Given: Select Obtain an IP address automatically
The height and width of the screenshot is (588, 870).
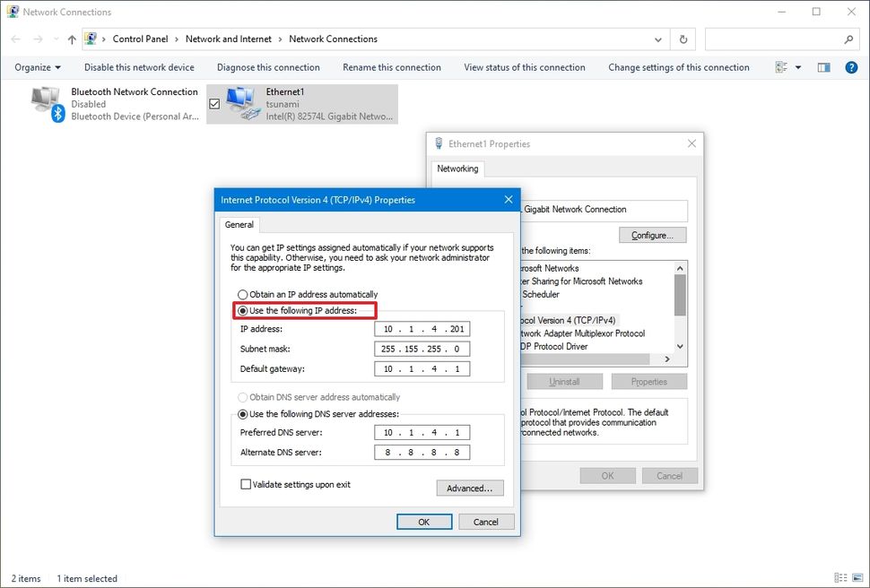Looking at the screenshot, I should pyautogui.click(x=242, y=294).
